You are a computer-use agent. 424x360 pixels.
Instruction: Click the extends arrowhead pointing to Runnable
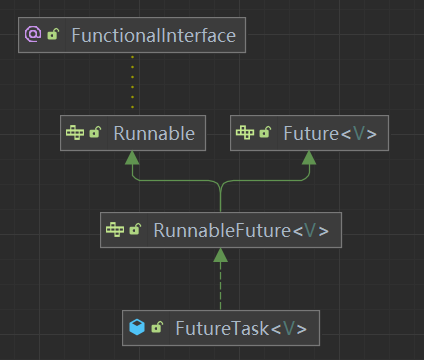coord(132,158)
